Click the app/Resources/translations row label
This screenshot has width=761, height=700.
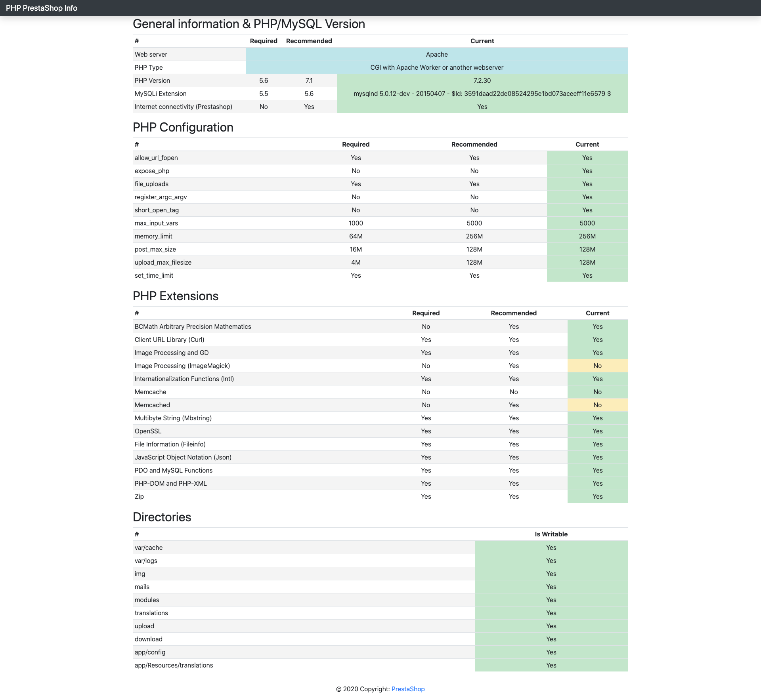click(174, 665)
